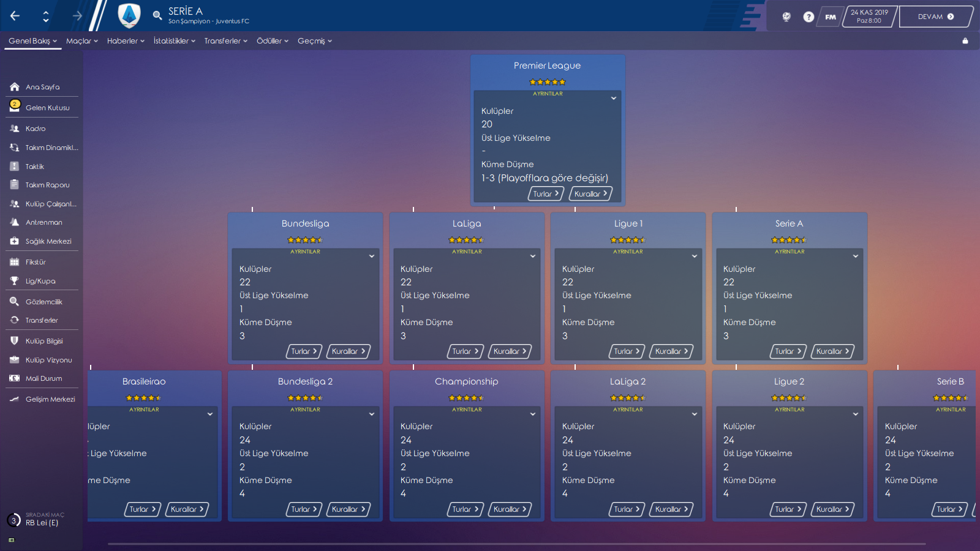Open the world globe icon

click(786, 17)
